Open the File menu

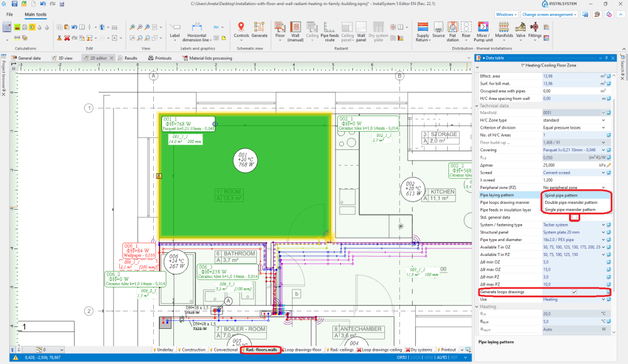tap(9, 14)
